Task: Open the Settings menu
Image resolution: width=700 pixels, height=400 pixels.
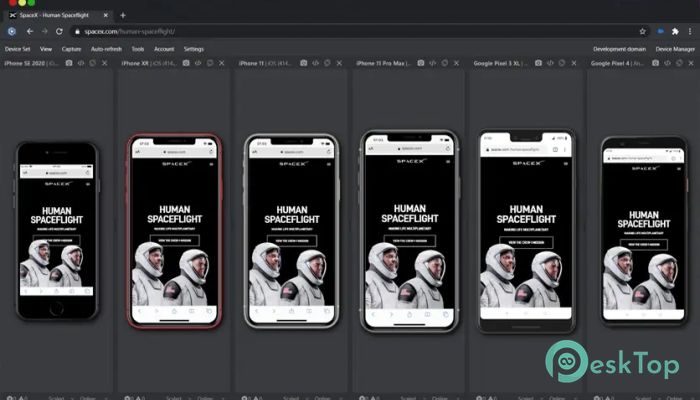Action: click(194, 49)
